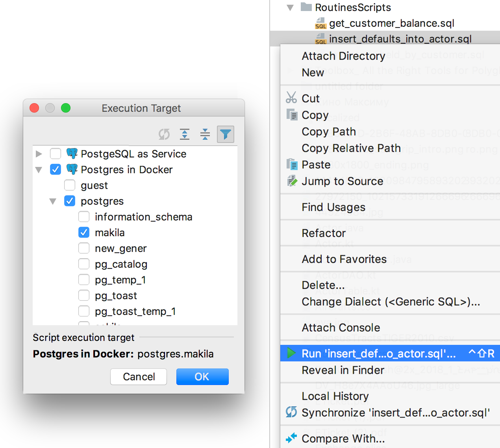
Task: Click the Paste clipboard icon
Action: [292, 164]
